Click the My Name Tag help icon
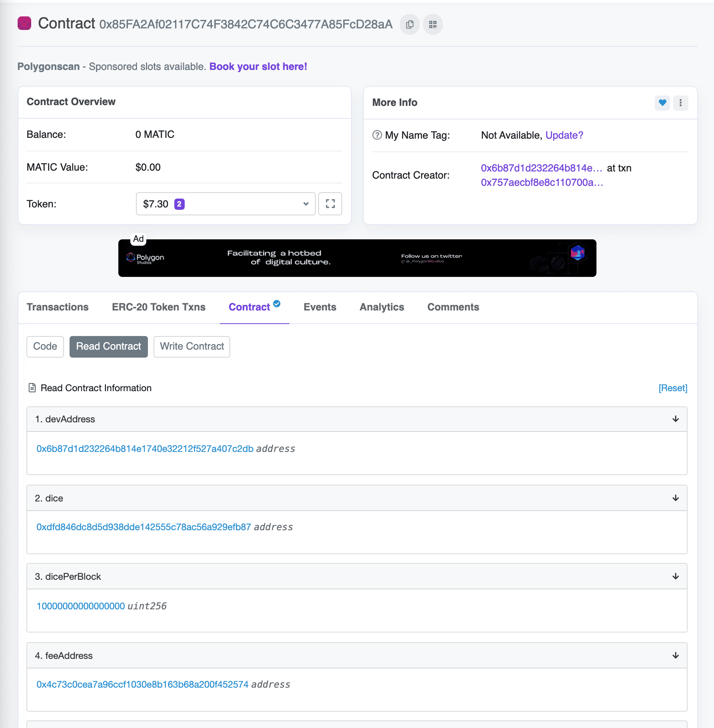Image resolution: width=714 pixels, height=728 pixels. tap(377, 135)
